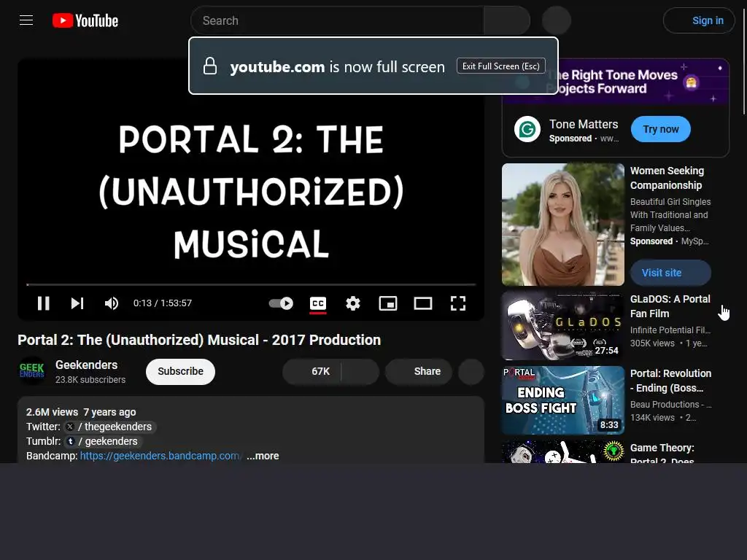Expand the description with ...more
Viewport: 747px width, 560px height.
pos(263,456)
